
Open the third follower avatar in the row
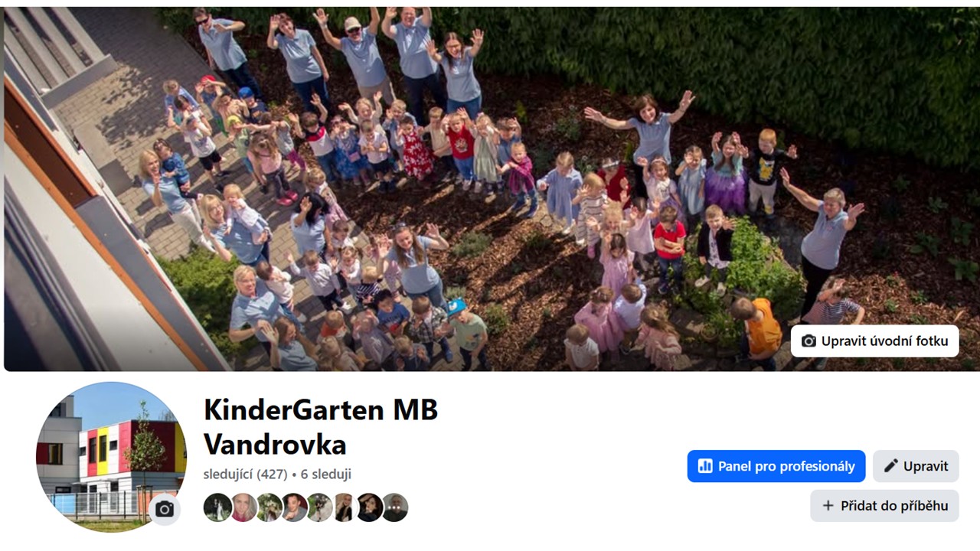point(269,507)
